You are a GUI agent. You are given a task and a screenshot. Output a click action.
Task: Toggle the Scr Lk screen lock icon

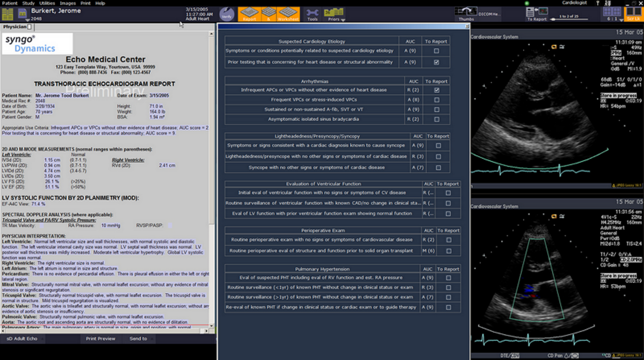633,14
